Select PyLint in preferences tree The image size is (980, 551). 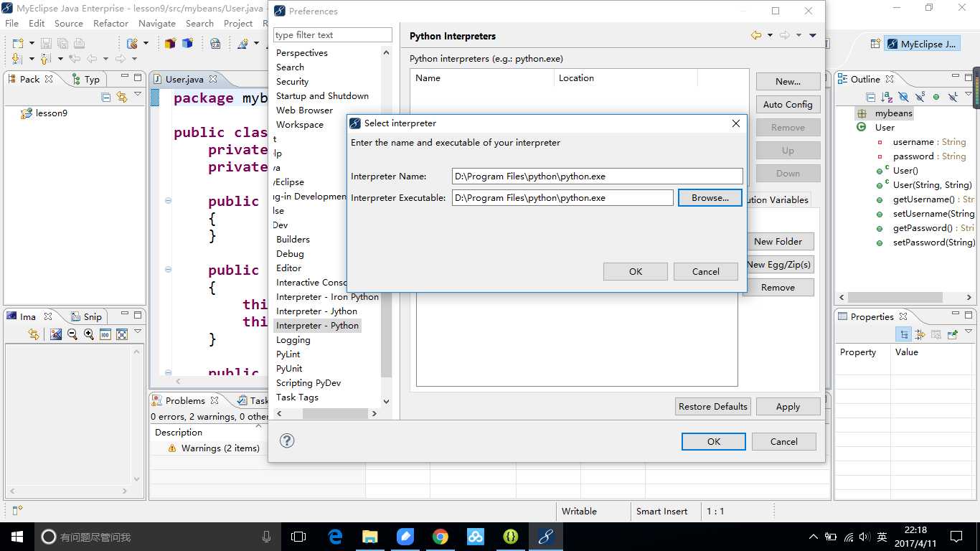[288, 354]
